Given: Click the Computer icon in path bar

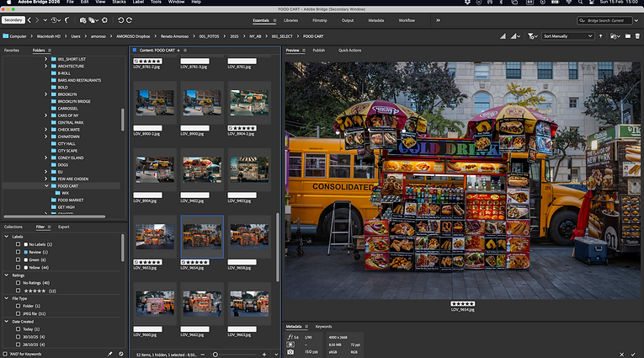Looking at the screenshot, I should pos(6,36).
